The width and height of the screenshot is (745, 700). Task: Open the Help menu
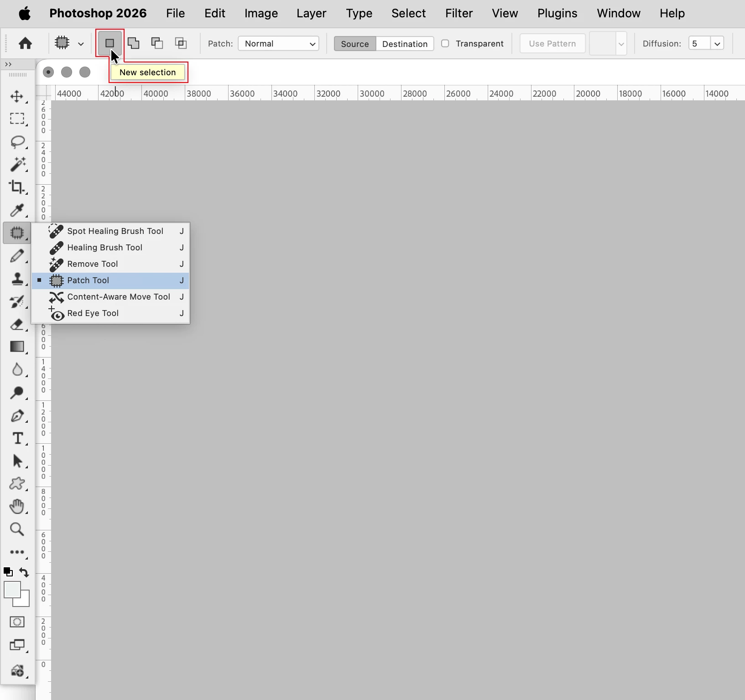[672, 13]
